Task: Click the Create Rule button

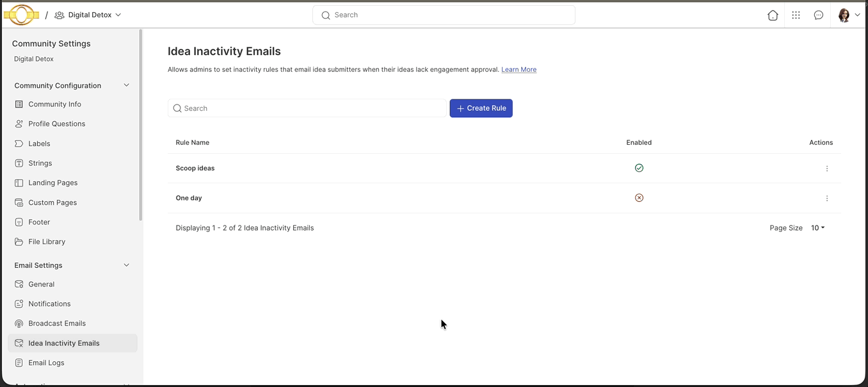Action: click(481, 108)
